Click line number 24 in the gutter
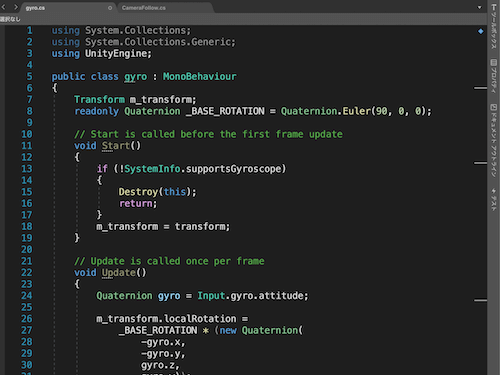 pos(27,296)
